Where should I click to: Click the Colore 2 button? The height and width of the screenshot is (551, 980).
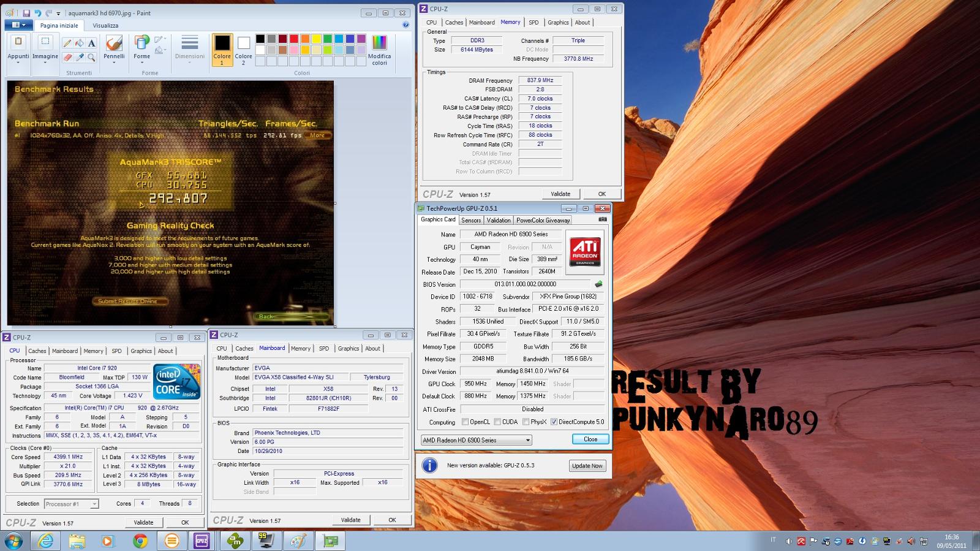[244, 50]
